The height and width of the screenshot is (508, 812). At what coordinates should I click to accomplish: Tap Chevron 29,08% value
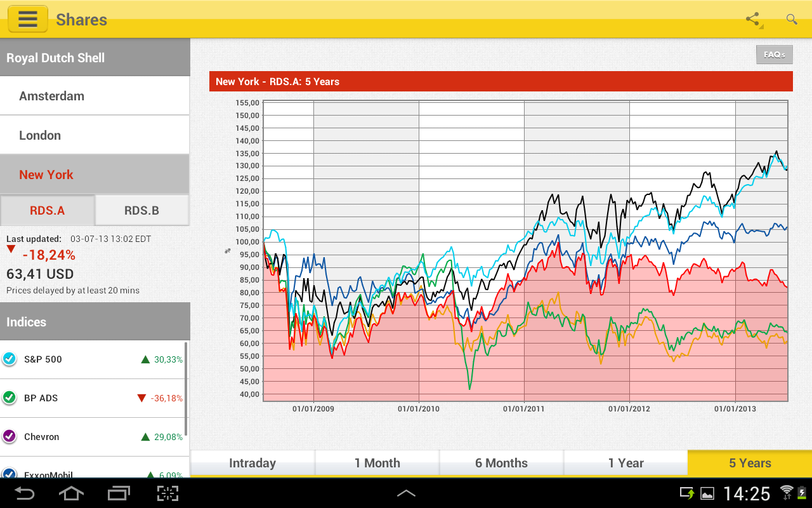[168, 437]
